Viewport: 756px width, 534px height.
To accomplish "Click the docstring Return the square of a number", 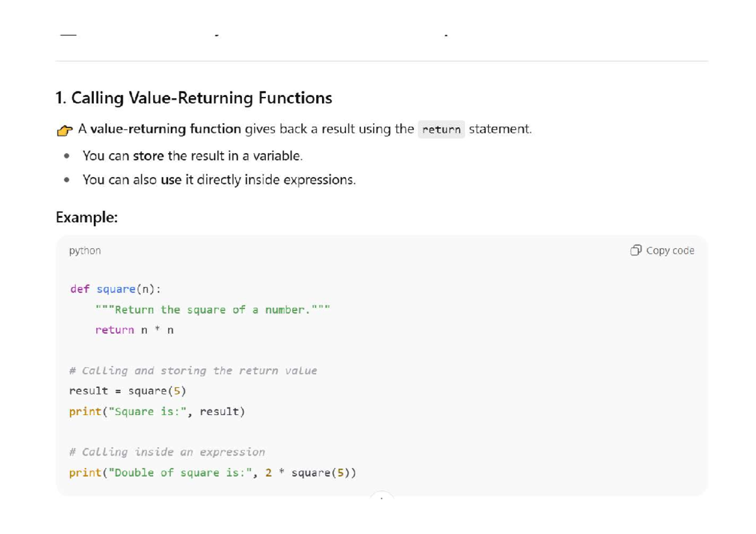I will (213, 309).
